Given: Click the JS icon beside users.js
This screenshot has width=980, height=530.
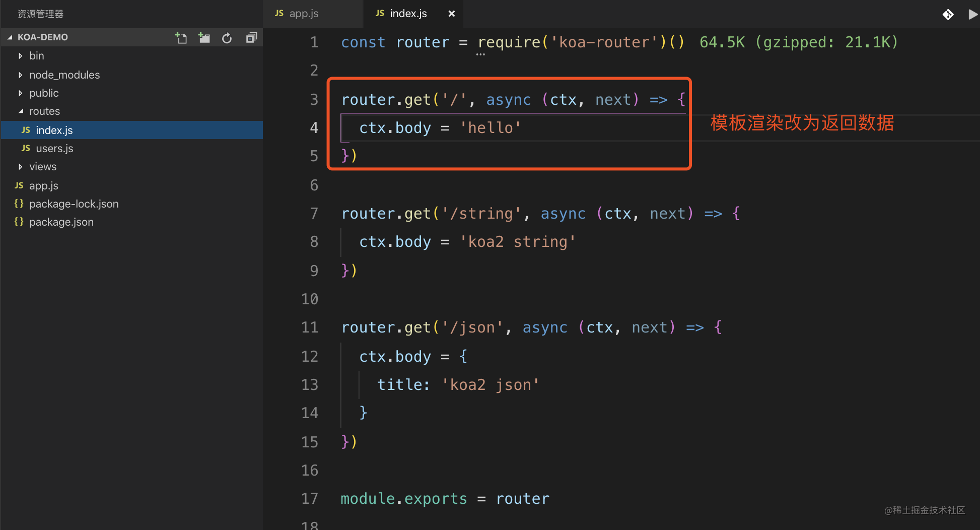Looking at the screenshot, I should [26, 148].
